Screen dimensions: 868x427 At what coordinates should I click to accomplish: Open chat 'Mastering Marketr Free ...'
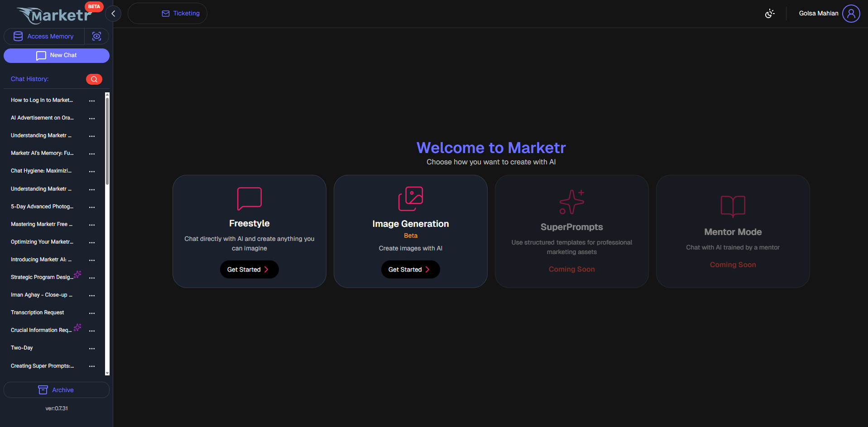click(x=42, y=224)
